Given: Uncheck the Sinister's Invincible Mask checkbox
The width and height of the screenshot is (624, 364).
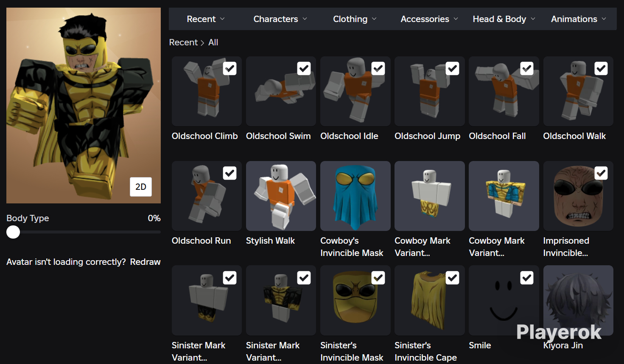Looking at the screenshot, I should click(x=378, y=278).
